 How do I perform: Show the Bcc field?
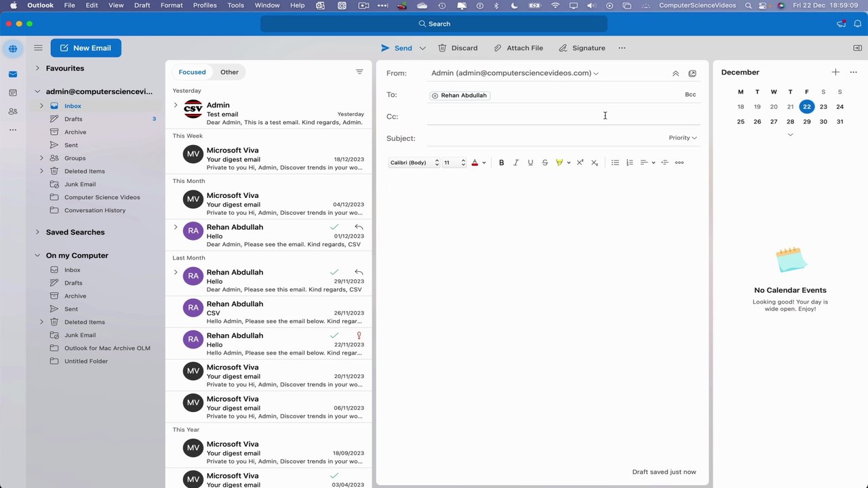690,95
